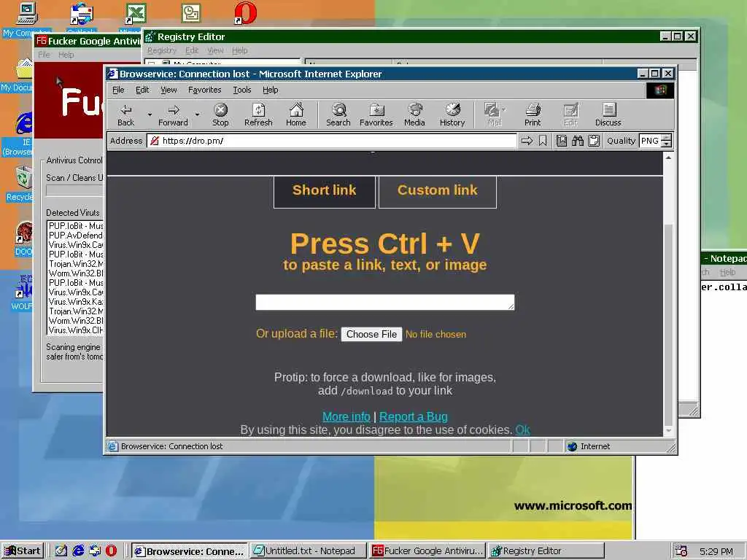This screenshot has width=747, height=560.
Task: Open the Tools menu
Action: [242, 90]
